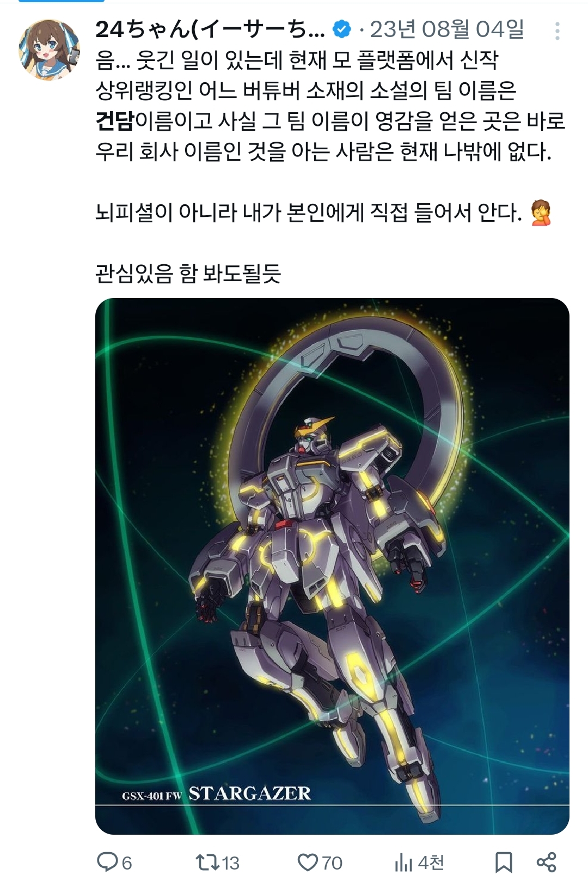The image size is (588, 881).
Task: Click the STARGAZER caption on image
Action: coord(249,793)
